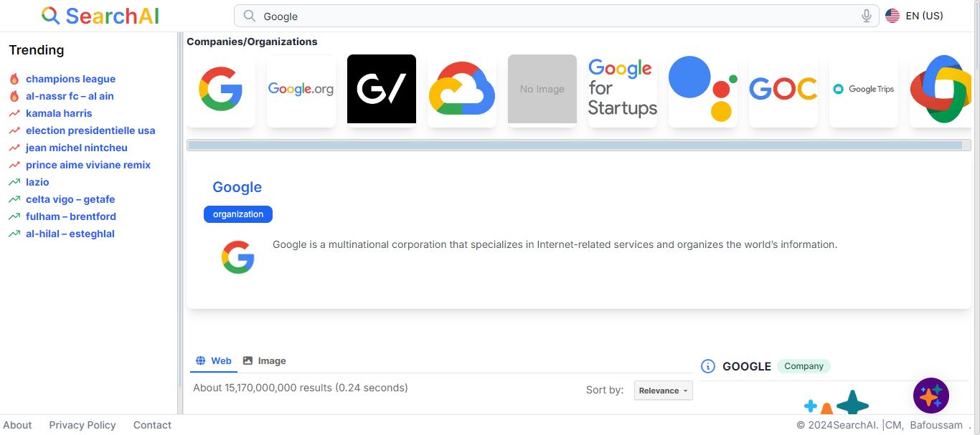Click the horizontal scrollbar under organizations
Screen dimensions: 980x435
pos(578,145)
